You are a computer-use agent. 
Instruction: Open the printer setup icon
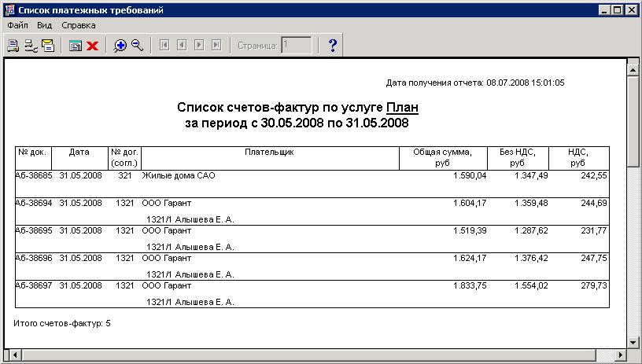31,46
